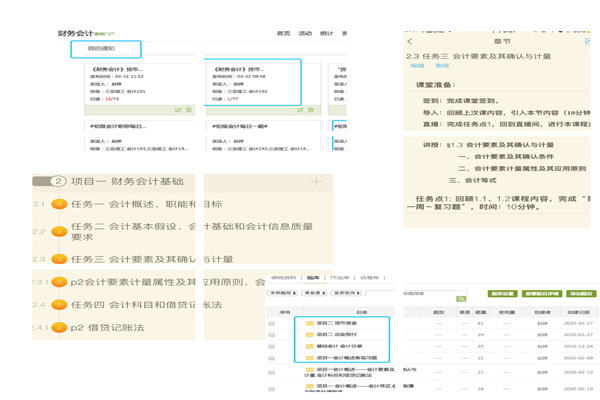Switch to the 题库 tab
600x400 pixels.
pos(314,277)
